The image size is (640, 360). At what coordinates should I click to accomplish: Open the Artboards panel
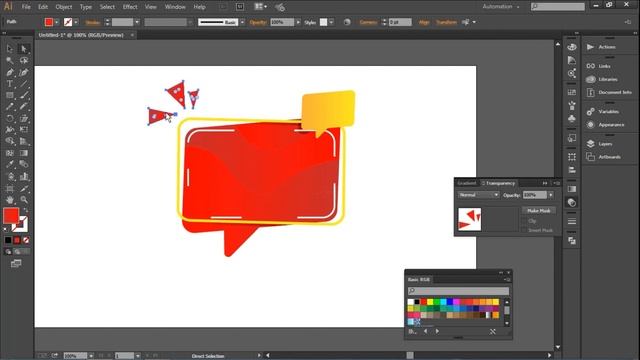pyautogui.click(x=608, y=157)
